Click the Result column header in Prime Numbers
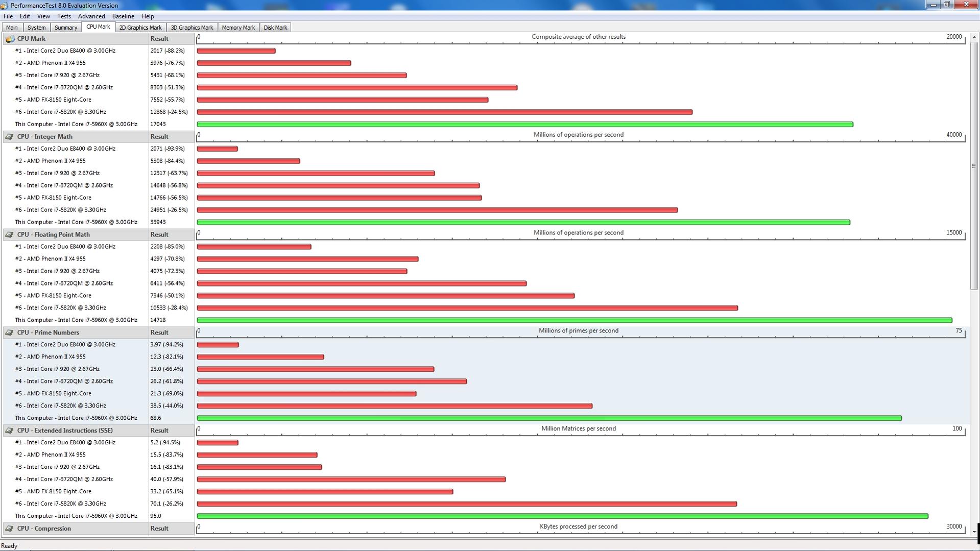The width and height of the screenshot is (980, 551). [171, 333]
